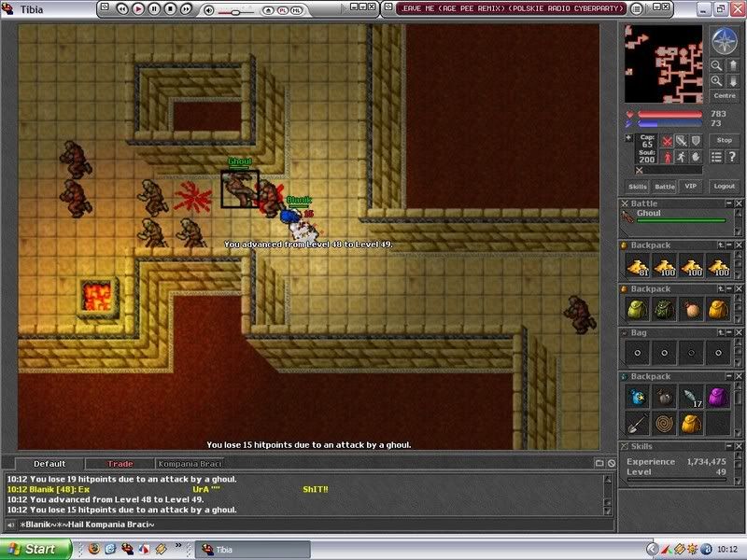This screenshot has width=747, height=560.
Task: Select the green backpack item
Action: [x=638, y=310]
